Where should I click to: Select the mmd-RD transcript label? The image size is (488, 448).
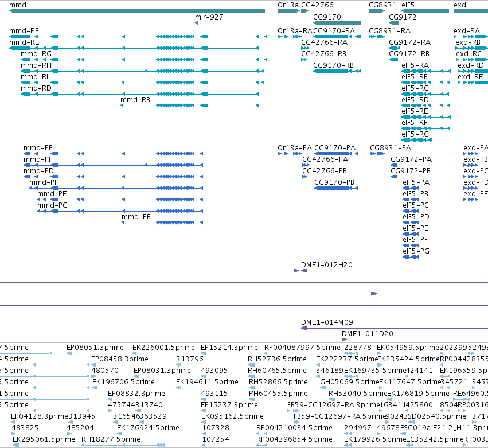tap(36, 89)
